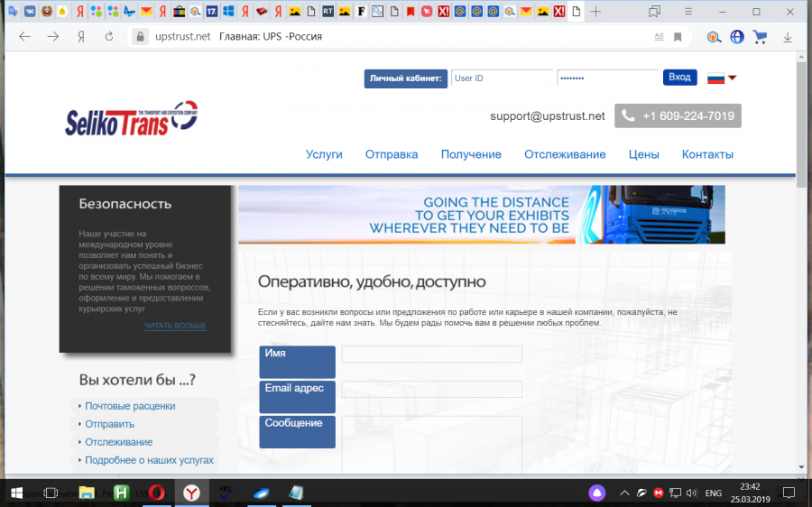Click the Yandex home button (Я) in the toolbar
812x507 pixels.
81,37
